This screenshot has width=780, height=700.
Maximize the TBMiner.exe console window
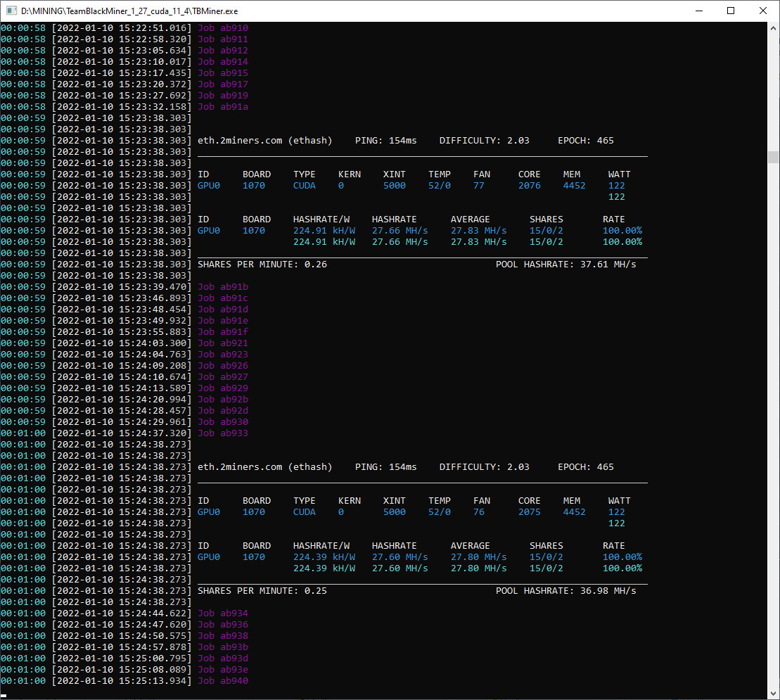tap(731, 11)
